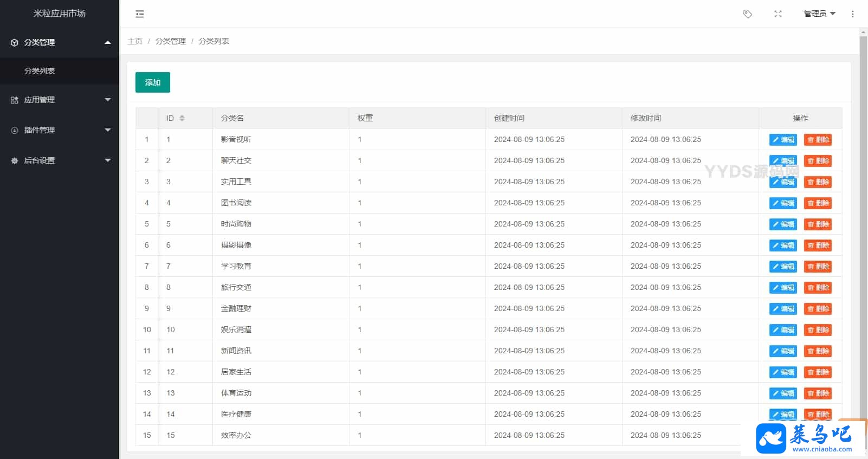Edit the 体育运动 category
Viewport: 868px width, 459px height.
(x=783, y=393)
